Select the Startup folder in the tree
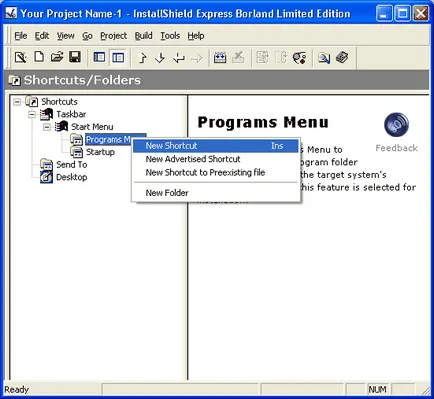The height and width of the screenshot is (399, 434). [x=100, y=152]
